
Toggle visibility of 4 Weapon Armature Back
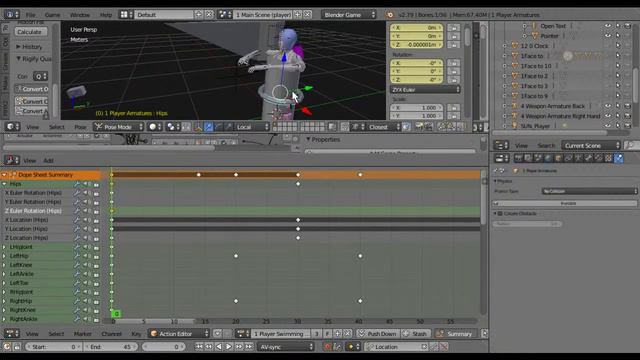pos(608,106)
